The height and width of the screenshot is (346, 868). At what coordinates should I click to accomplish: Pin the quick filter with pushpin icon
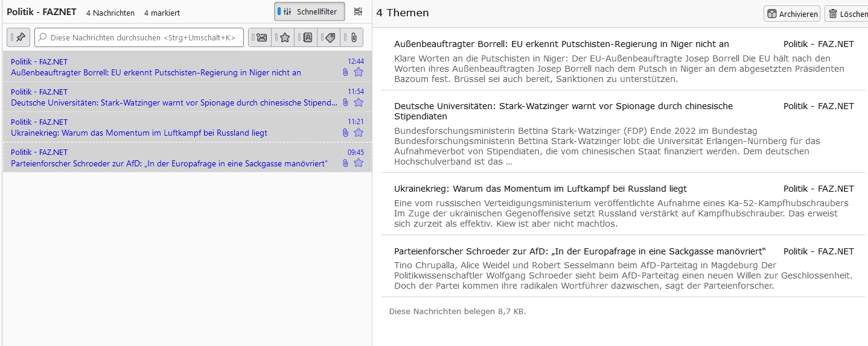(x=19, y=37)
